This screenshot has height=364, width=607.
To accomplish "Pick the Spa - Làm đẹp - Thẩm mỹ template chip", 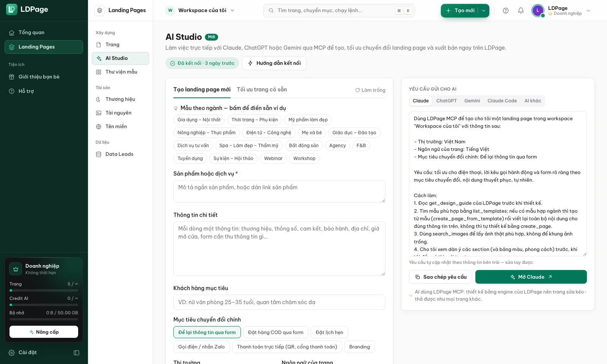I will (x=249, y=146).
